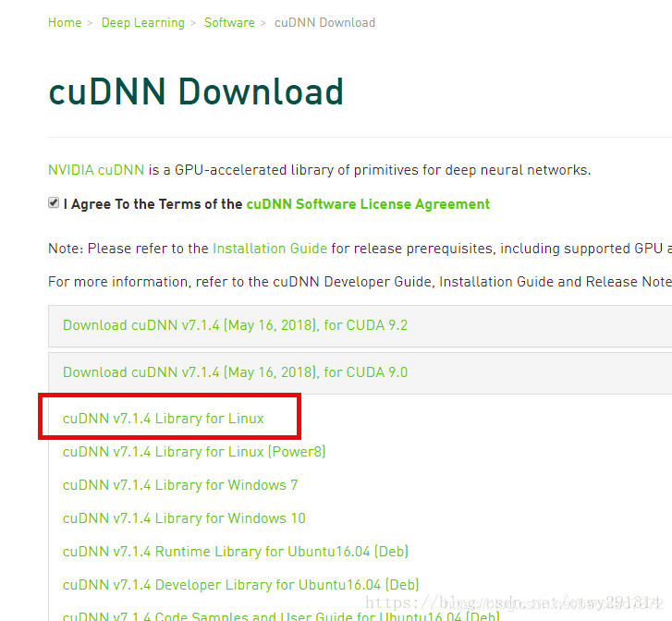Open cuDNN Software License Agreement link
The image size is (672, 621).
click(368, 204)
